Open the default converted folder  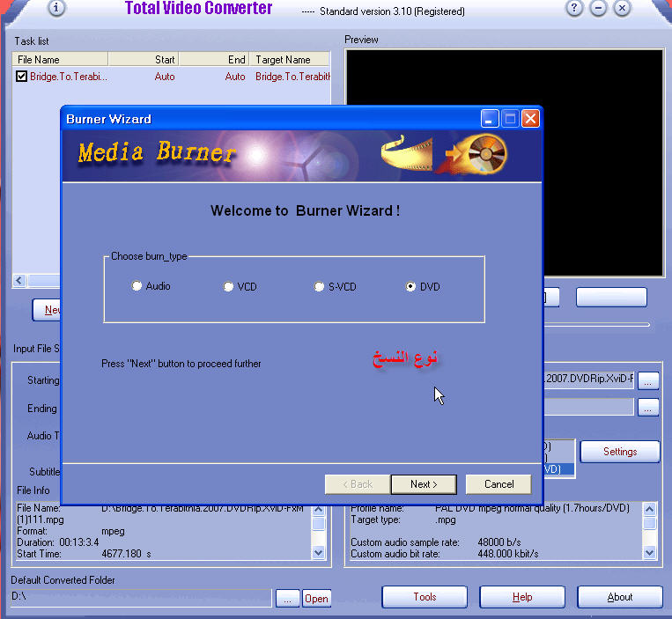(x=316, y=599)
